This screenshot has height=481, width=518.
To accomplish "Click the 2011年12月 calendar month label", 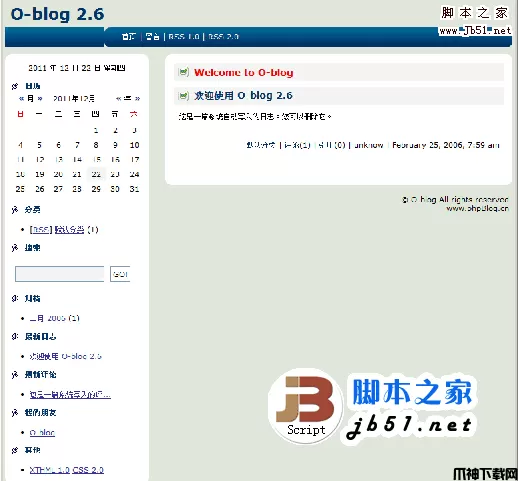I will tap(74, 98).
